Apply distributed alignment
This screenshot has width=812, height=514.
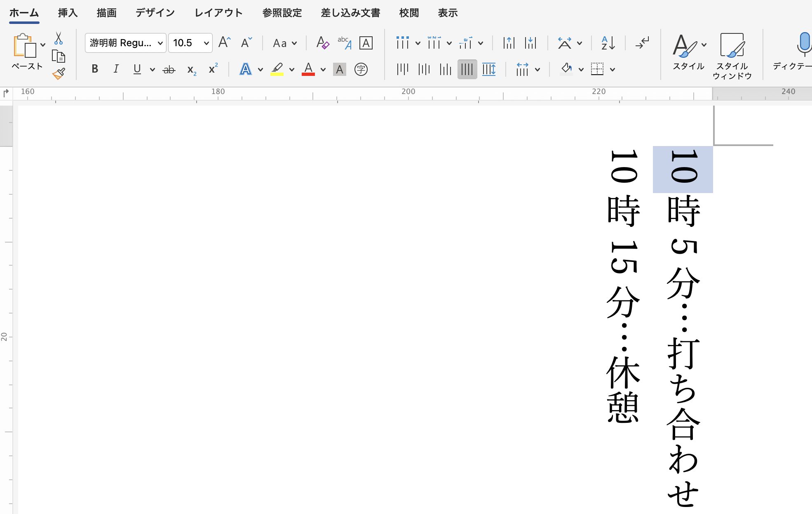click(x=489, y=69)
